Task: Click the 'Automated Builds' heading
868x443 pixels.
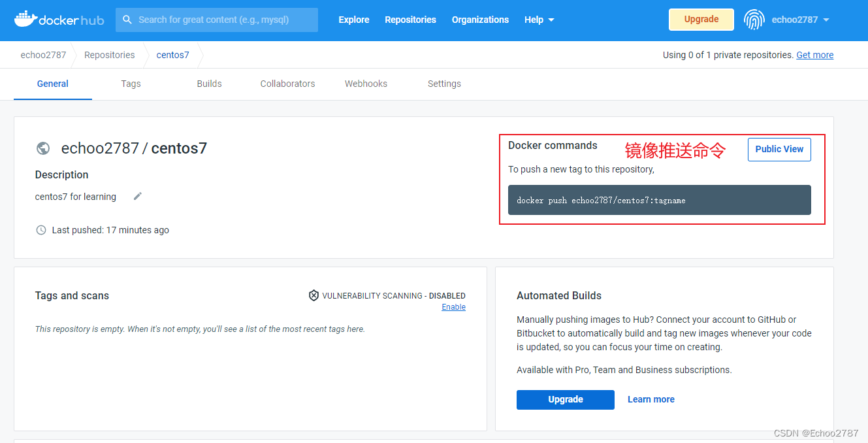Action: coord(559,295)
